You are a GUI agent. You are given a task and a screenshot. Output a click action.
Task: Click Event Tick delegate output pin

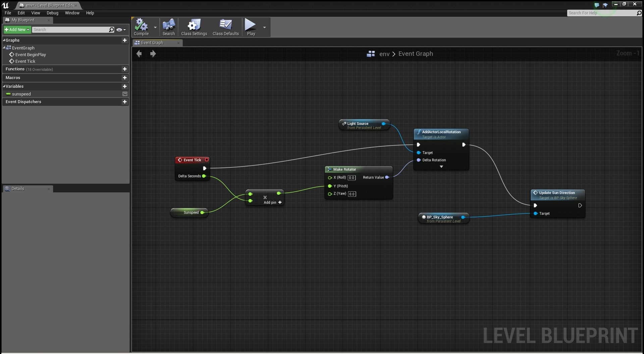point(207,160)
